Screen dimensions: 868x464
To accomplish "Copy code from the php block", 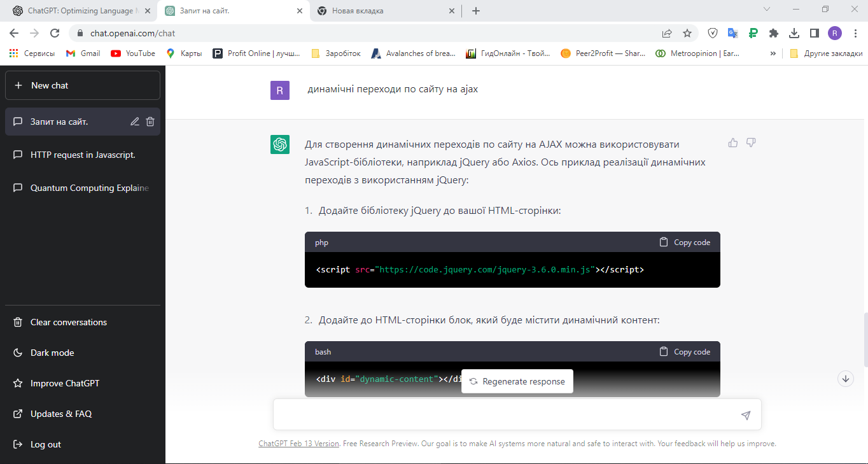I will [685, 242].
